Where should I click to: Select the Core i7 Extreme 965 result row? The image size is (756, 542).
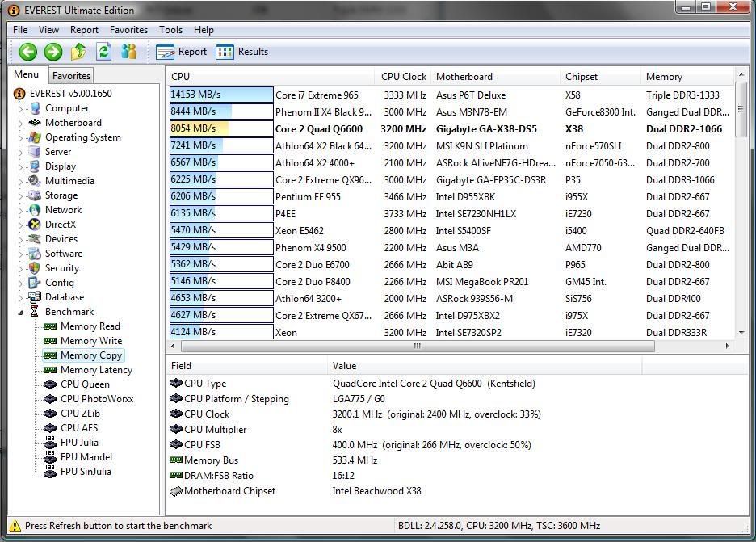tap(317, 95)
